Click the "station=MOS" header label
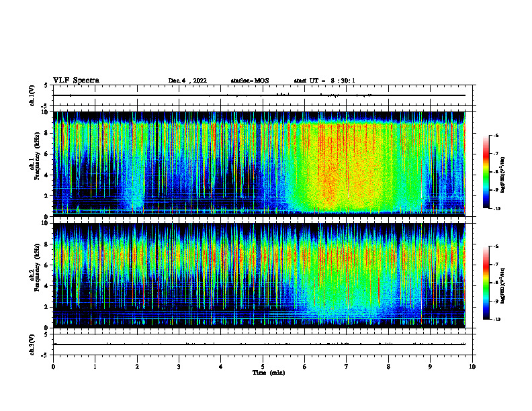This screenshot has height=411, width=532. 250,81
